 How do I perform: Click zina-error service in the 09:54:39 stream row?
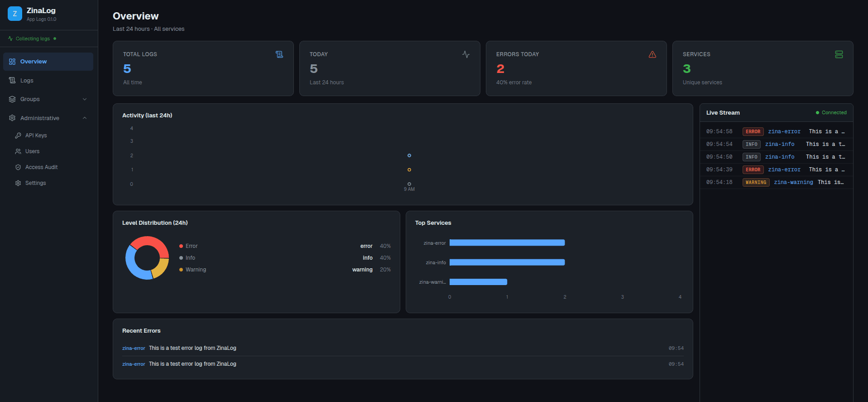click(x=784, y=170)
